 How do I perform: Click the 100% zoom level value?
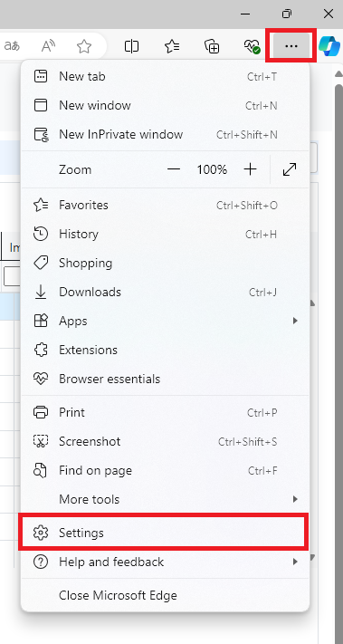point(212,169)
